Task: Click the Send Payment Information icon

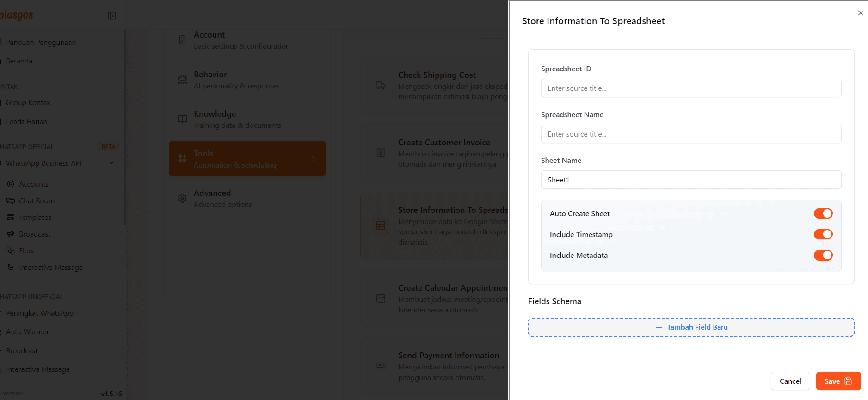Action: tap(381, 366)
